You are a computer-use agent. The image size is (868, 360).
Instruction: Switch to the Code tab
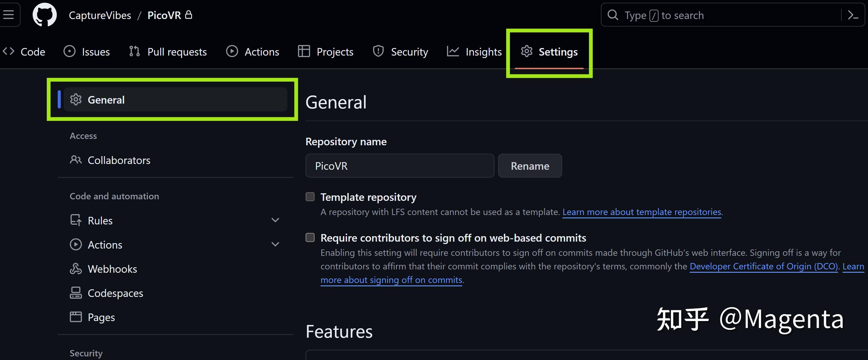[24, 52]
